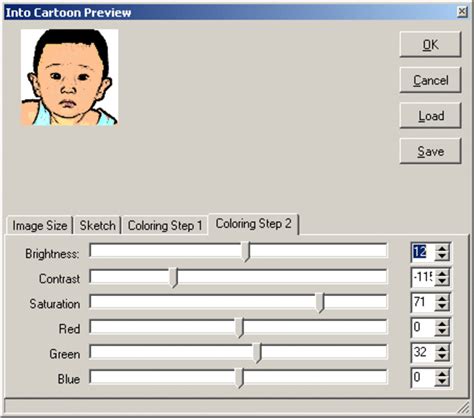The width and height of the screenshot is (474, 418).
Task: Click the Contrast slider handle
Action: tap(174, 277)
